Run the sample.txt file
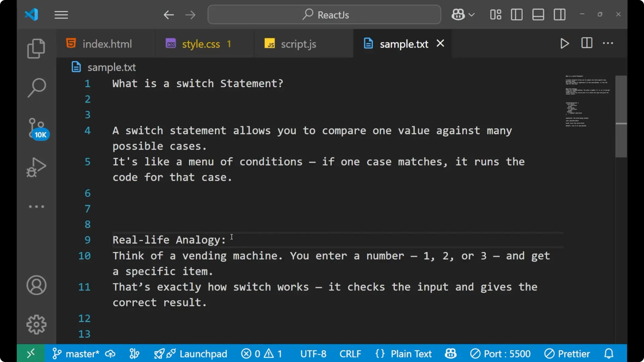Screen dimensions: 644x362 click(x=564, y=44)
